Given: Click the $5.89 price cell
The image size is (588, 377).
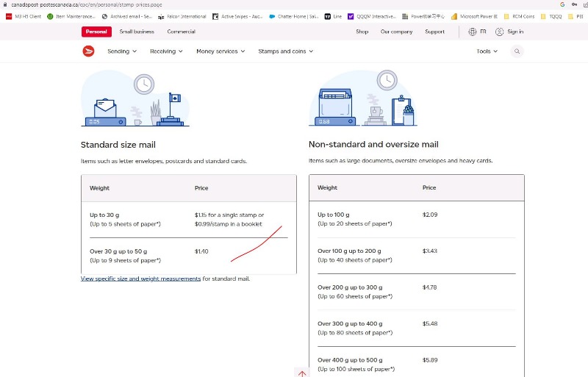Looking at the screenshot, I should point(430,360).
